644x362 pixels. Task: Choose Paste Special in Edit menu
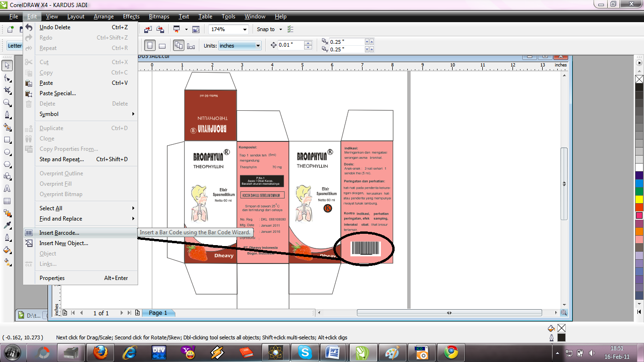81,93
